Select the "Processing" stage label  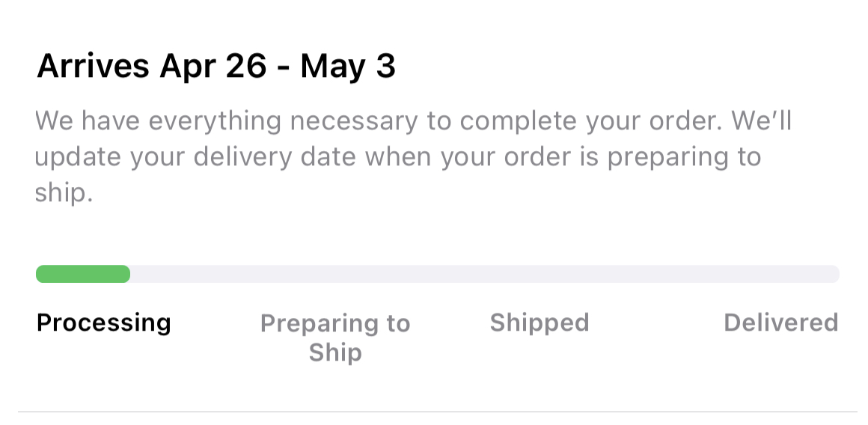pyautogui.click(x=104, y=322)
